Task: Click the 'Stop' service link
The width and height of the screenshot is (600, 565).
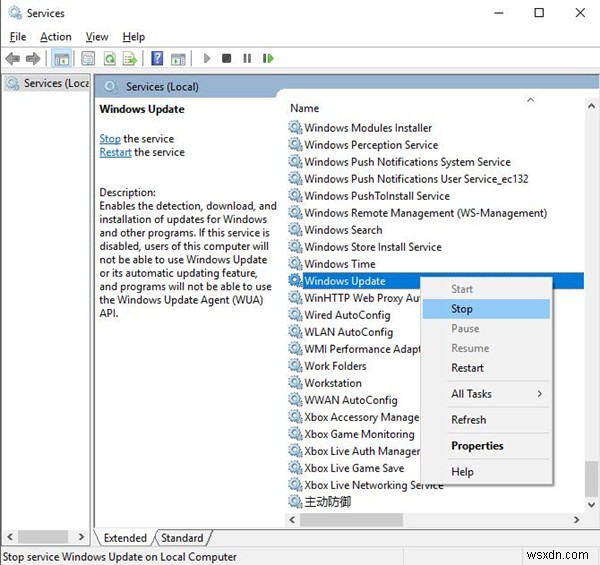Action: pos(110,139)
